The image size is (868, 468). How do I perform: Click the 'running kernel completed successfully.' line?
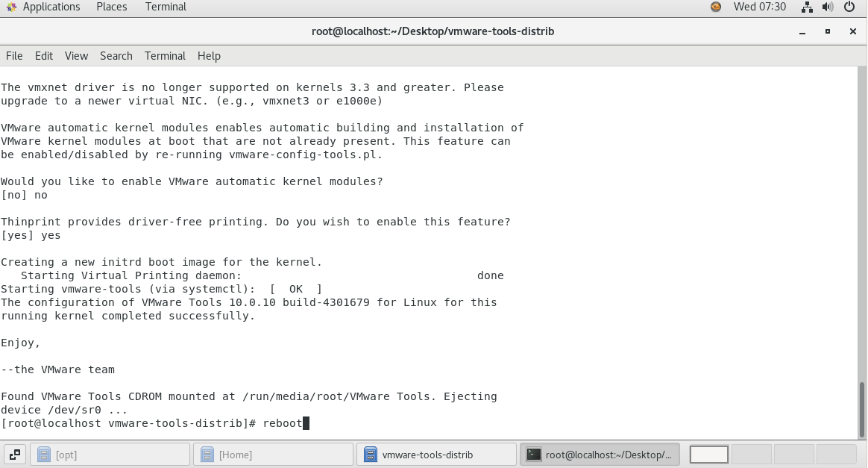128,316
